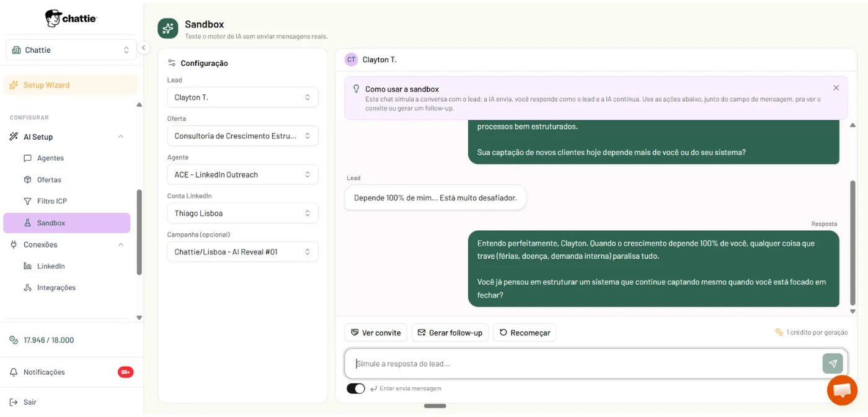Click chat scrollbar up arrow
The height and width of the screenshot is (417, 868).
tap(853, 125)
